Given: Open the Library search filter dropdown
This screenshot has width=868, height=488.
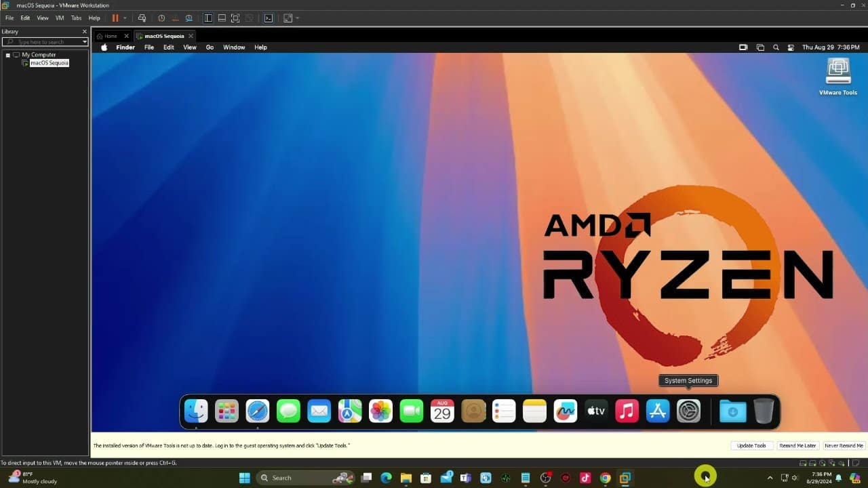Looking at the screenshot, I should pos(84,41).
